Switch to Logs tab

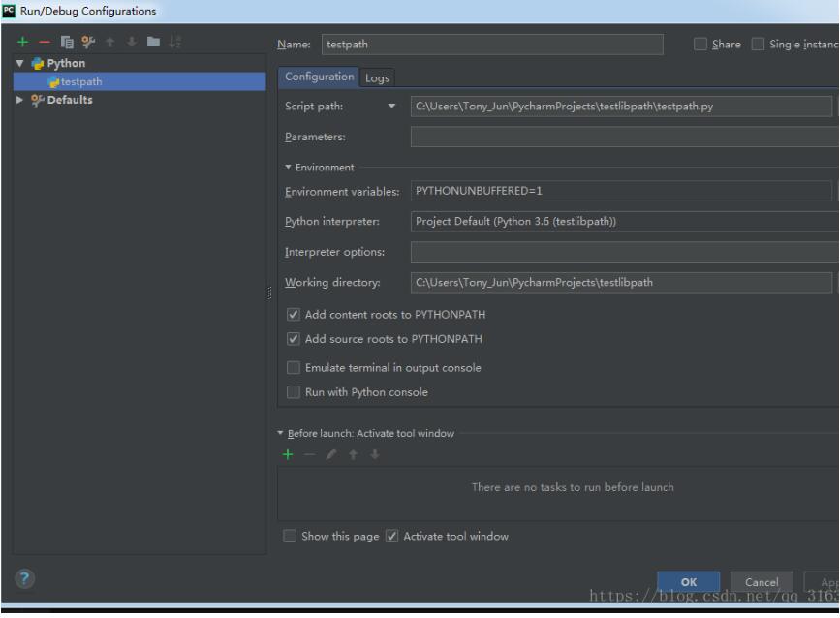pos(377,78)
